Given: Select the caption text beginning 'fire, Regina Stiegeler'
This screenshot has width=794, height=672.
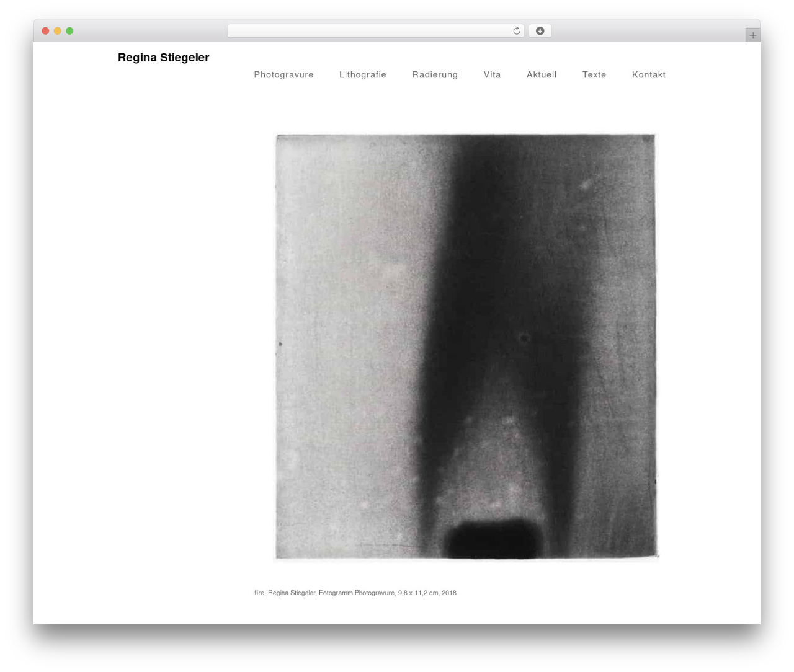Looking at the screenshot, I should (355, 593).
